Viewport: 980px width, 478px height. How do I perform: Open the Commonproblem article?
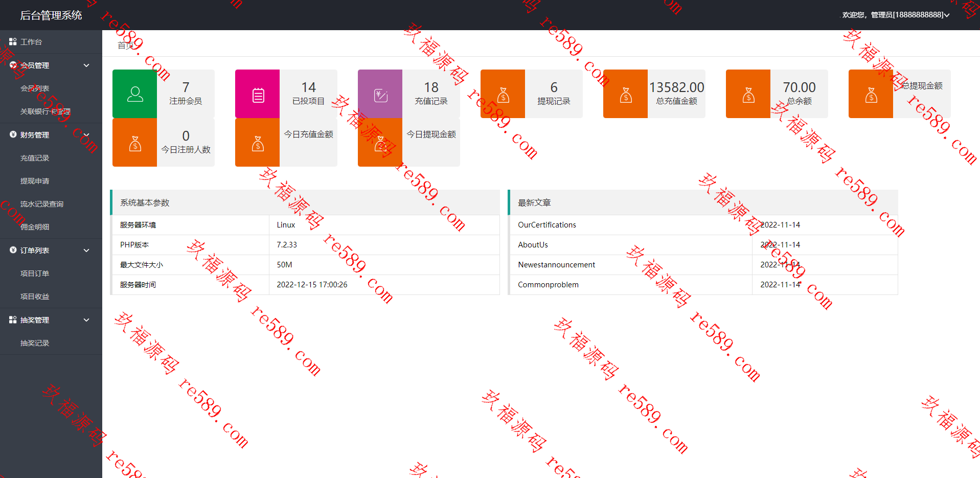(548, 285)
